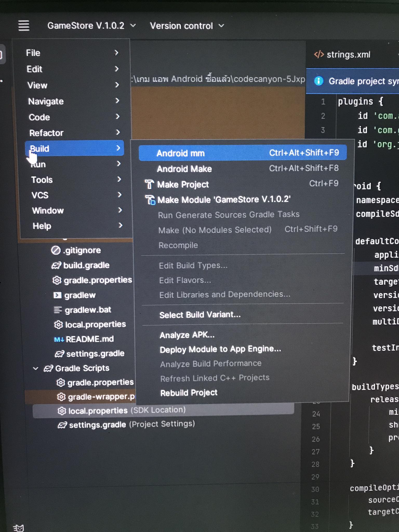Click the Gradle project sync notification banner

[353, 81]
